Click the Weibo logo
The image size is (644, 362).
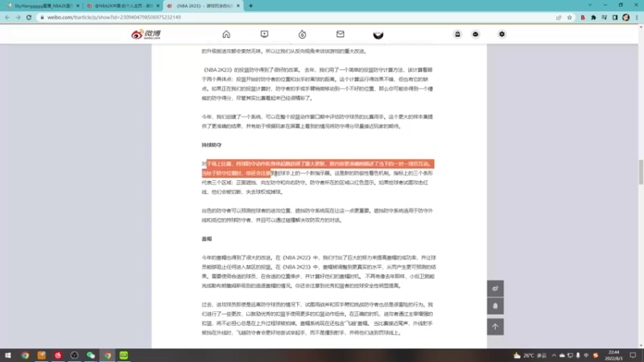tap(147, 35)
